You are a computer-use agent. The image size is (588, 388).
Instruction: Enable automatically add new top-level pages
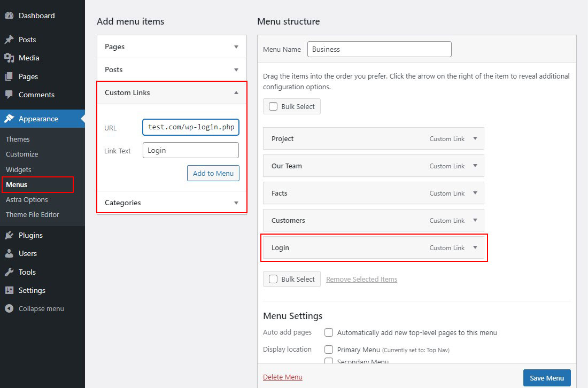329,332
